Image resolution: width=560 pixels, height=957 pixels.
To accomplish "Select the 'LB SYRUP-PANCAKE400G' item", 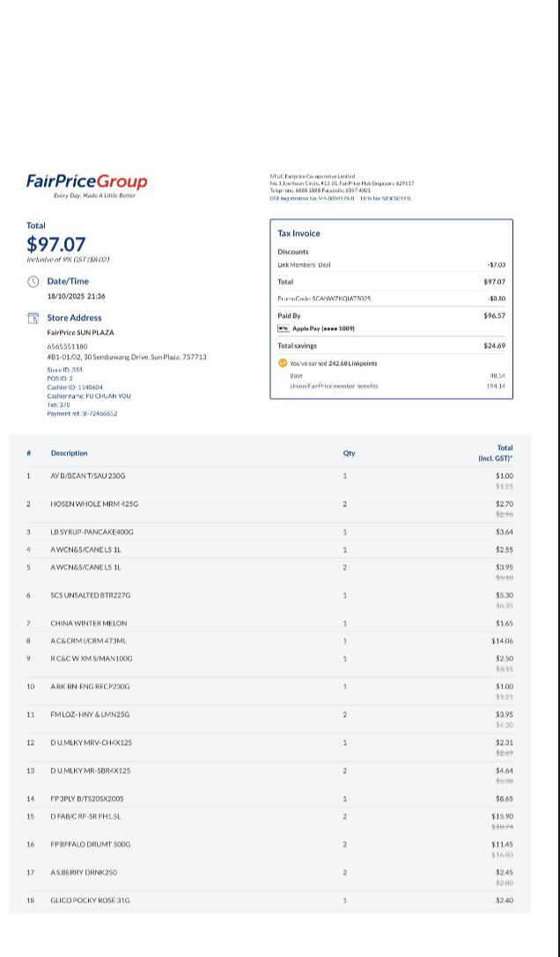I will (x=92, y=533).
